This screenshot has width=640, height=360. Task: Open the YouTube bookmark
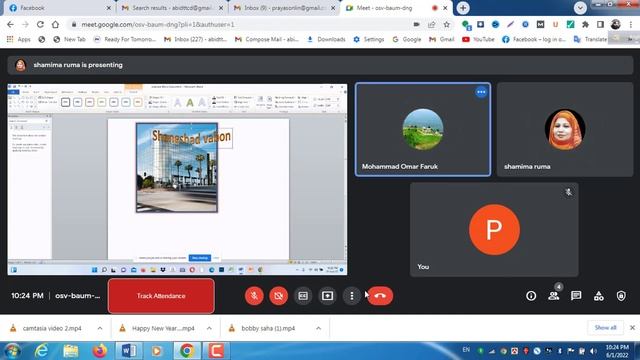[478, 39]
